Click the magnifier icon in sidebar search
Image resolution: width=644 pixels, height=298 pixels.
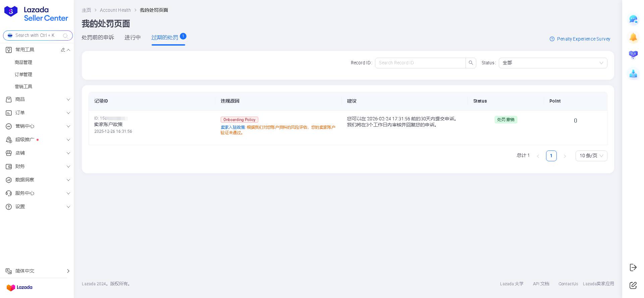[65, 36]
